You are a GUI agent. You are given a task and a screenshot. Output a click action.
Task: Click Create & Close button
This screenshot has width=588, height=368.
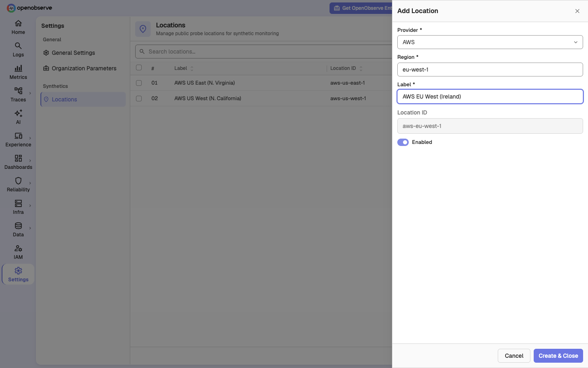558,356
